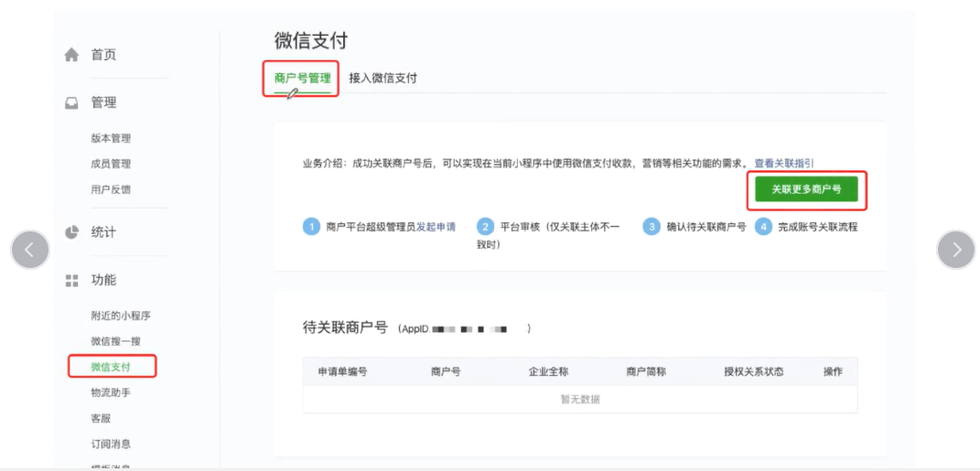Image resolution: width=980 pixels, height=471 pixels.
Task: Select 版本管理 in the sidebar
Action: pyautogui.click(x=111, y=139)
